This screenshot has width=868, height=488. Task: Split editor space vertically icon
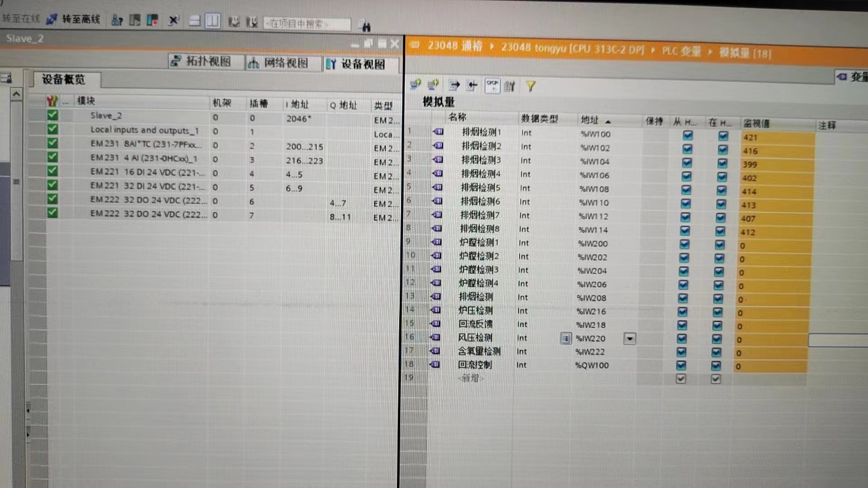[x=212, y=21]
